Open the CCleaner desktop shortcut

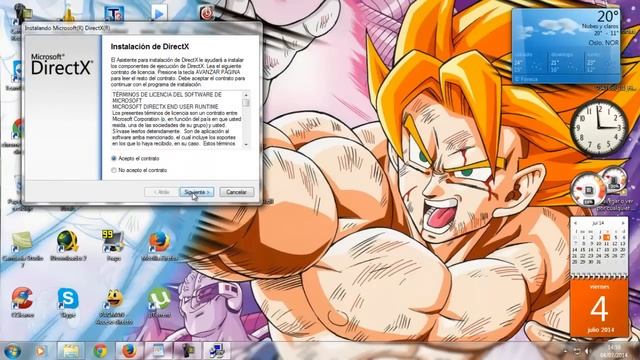click(x=22, y=302)
